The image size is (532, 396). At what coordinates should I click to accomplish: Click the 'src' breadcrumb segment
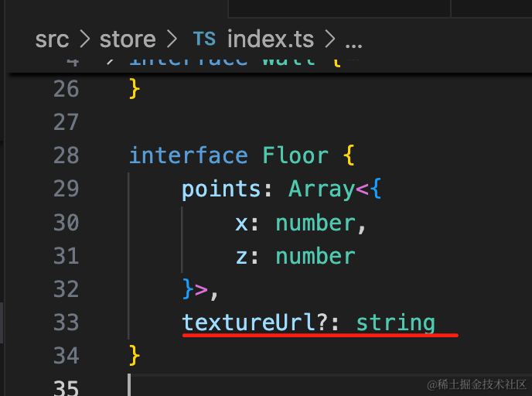[52, 39]
